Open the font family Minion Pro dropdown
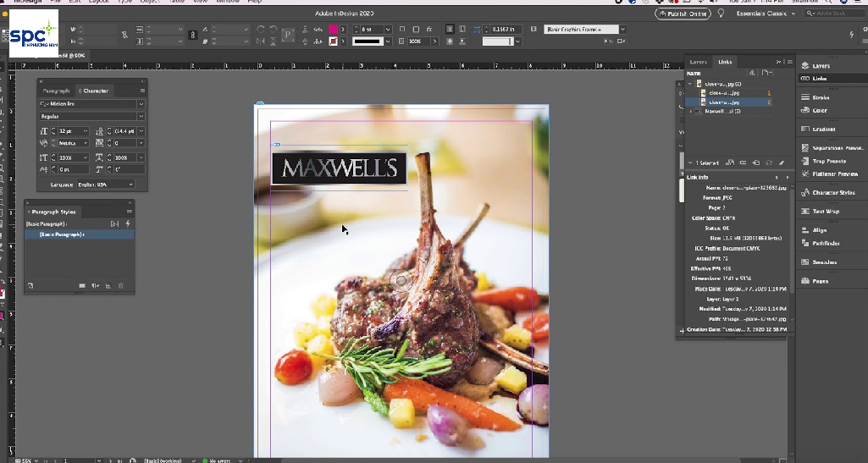 141,104
